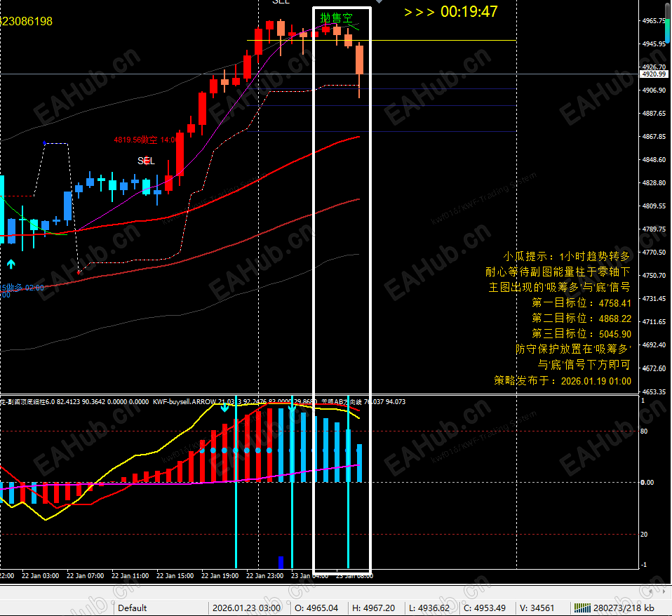Click the cyan down arrow in the indicator subwindow
The width and height of the screenshot is (672, 616).
click(x=224, y=407)
